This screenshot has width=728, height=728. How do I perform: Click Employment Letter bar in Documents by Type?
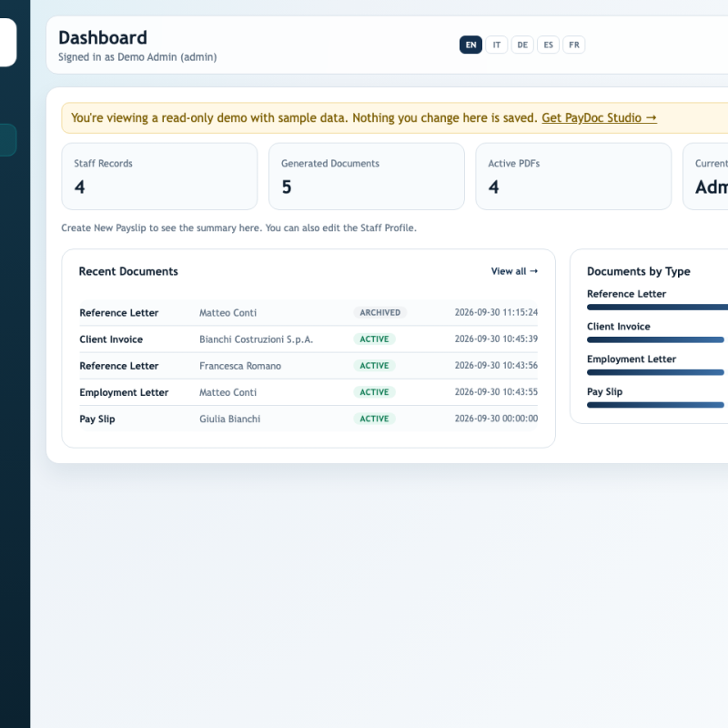(x=655, y=372)
